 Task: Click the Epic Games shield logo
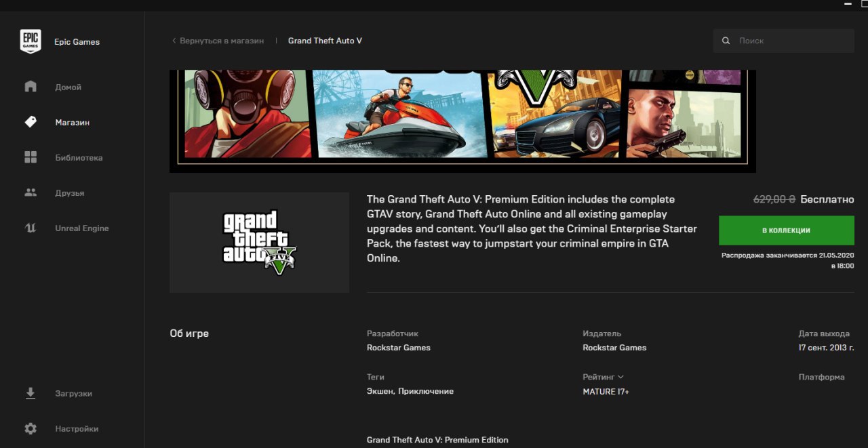pyautogui.click(x=31, y=41)
